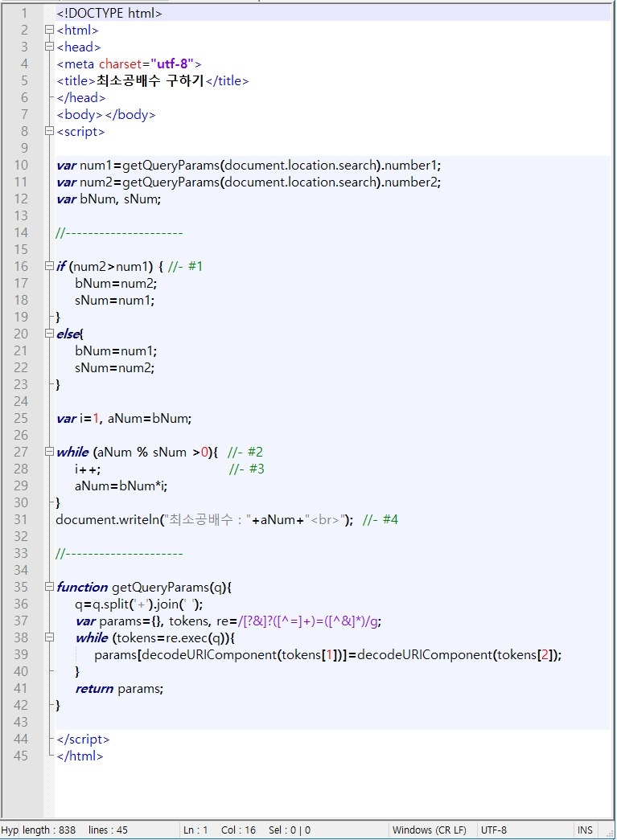617x840 pixels.
Task: Click the dashed comment on line 33
Action: tap(120, 553)
